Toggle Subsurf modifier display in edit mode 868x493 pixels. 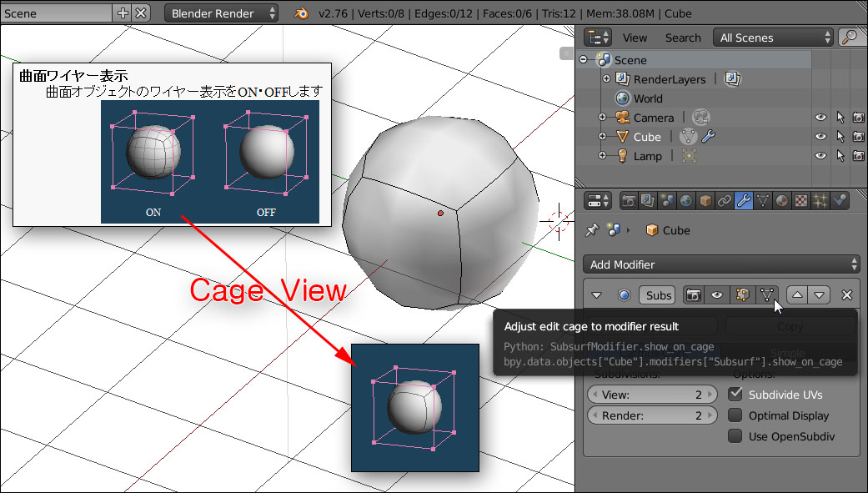(x=742, y=295)
